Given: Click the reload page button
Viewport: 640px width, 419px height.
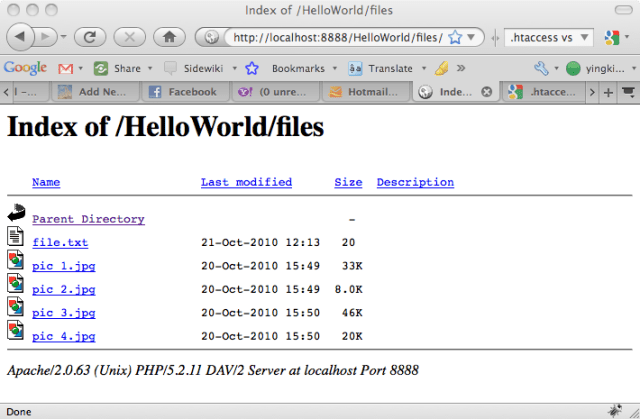Looking at the screenshot, I should pyautogui.click(x=89, y=37).
